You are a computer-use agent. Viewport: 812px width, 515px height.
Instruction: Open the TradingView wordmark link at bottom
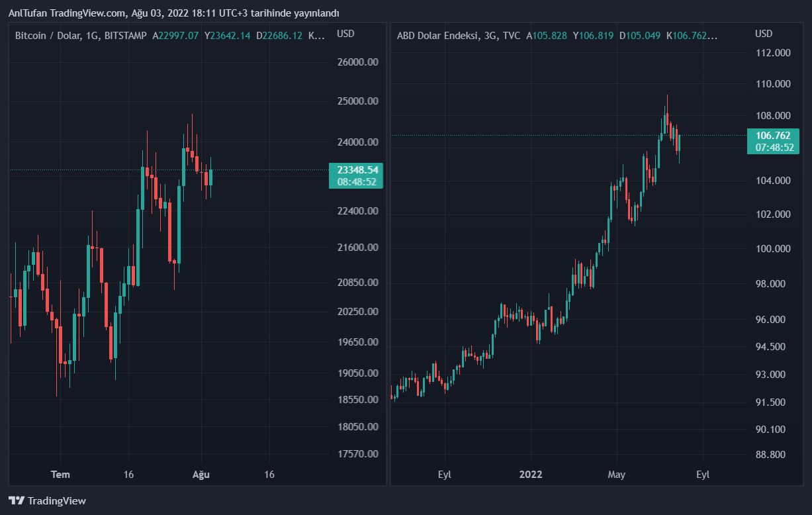57,501
